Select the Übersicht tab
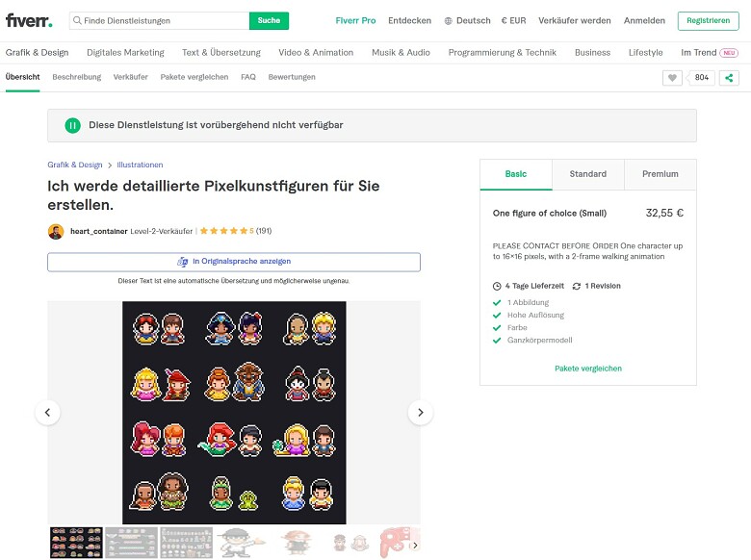751x560 pixels. [x=22, y=77]
